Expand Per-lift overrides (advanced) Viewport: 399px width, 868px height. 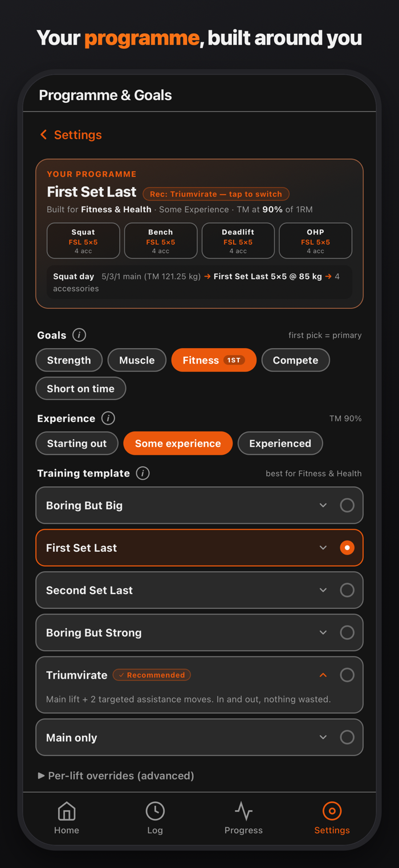coord(116,776)
